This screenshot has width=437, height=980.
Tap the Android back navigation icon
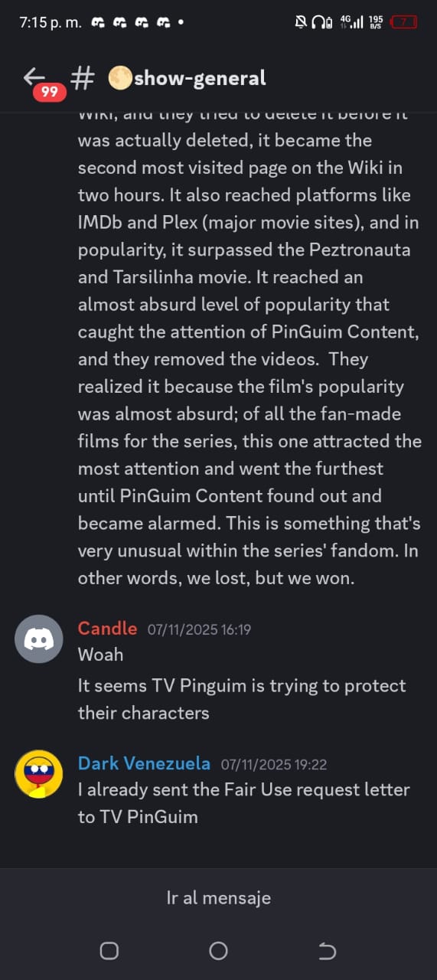327,951
